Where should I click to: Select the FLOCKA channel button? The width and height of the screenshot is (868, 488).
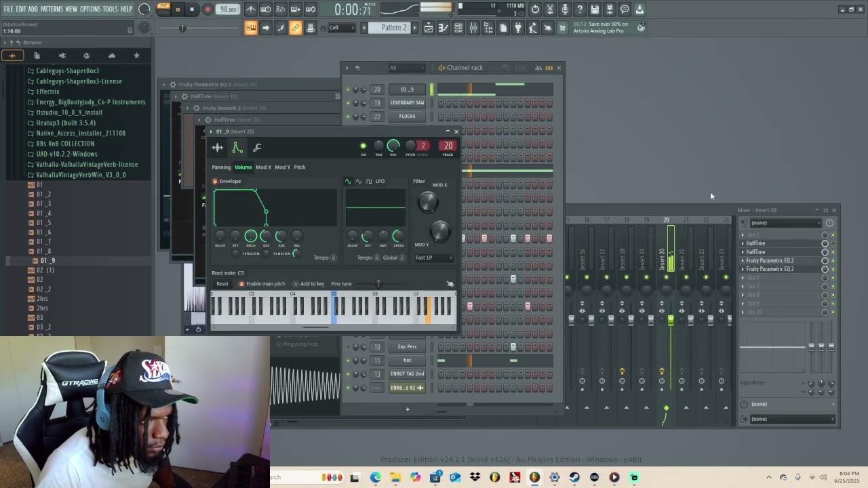tap(407, 117)
